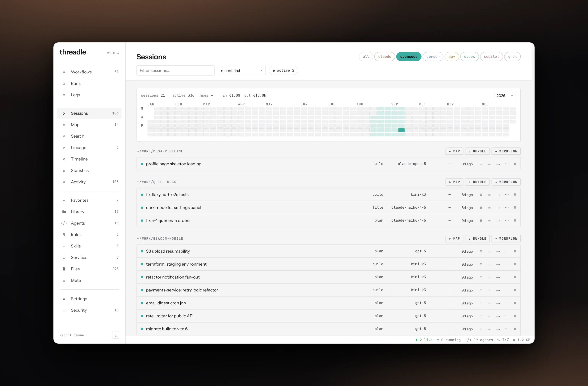Click arrow icon on terraform: staging environment row
588x386 pixels.
pyautogui.click(x=498, y=264)
